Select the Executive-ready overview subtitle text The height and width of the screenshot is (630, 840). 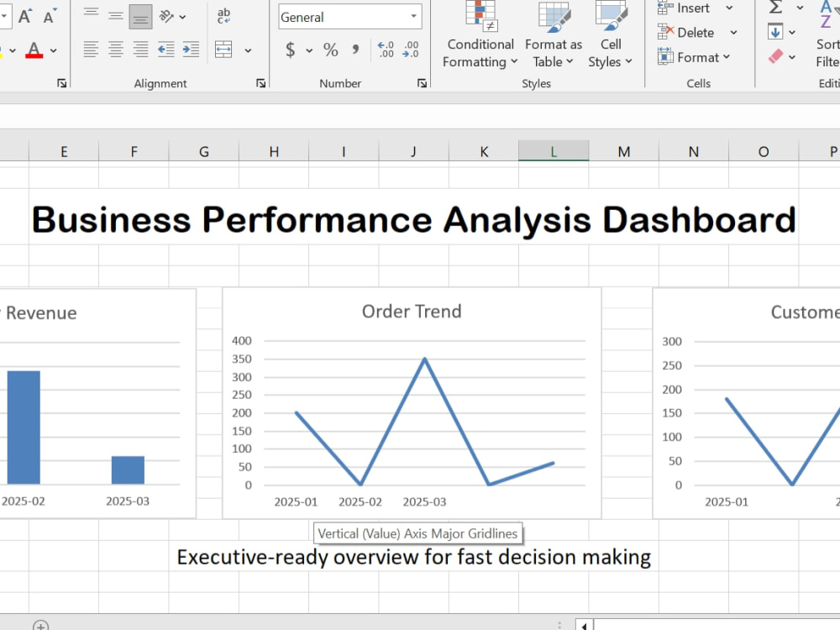413,557
